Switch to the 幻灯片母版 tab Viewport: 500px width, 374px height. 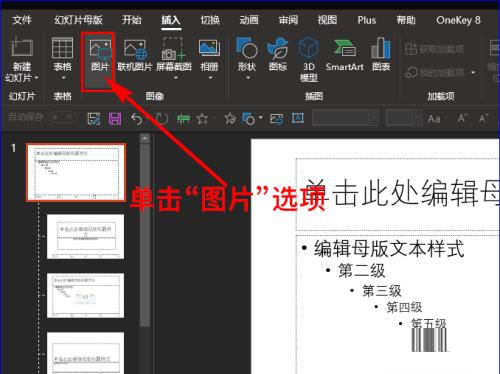pyautogui.click(x=78, y=20)
